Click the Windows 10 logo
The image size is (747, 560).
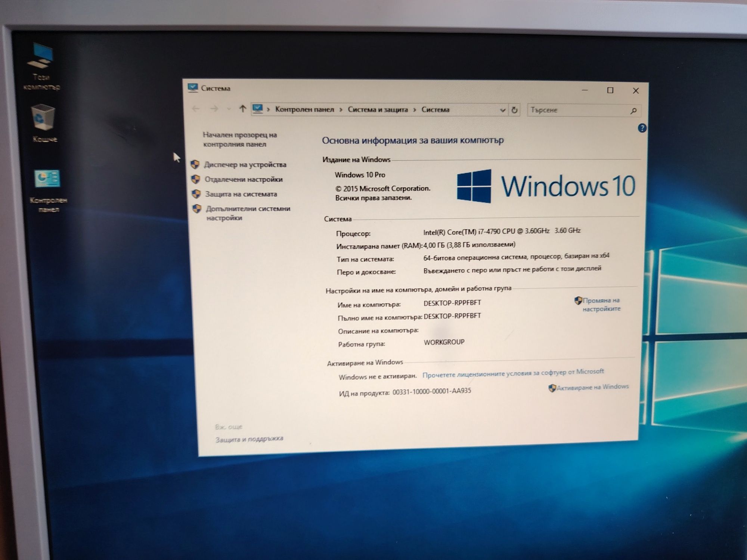546,186
